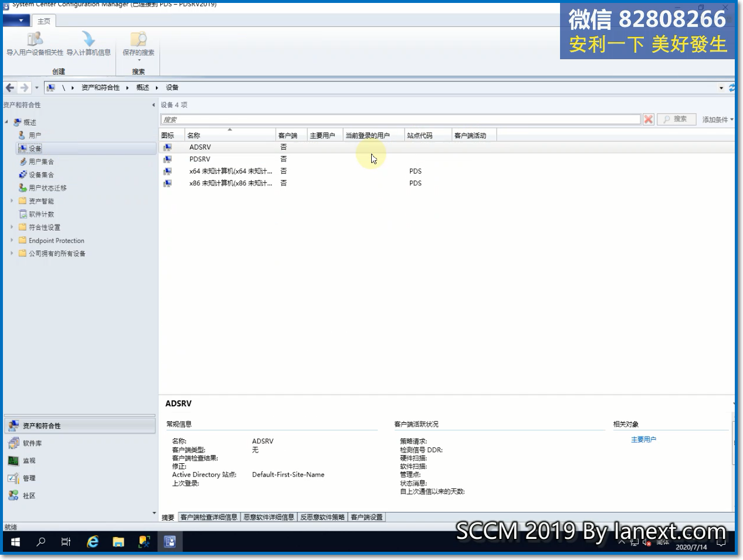Go back with the navigation arrow
The image size is (743, 560).
pyautogui.click(x=10, y=87)
